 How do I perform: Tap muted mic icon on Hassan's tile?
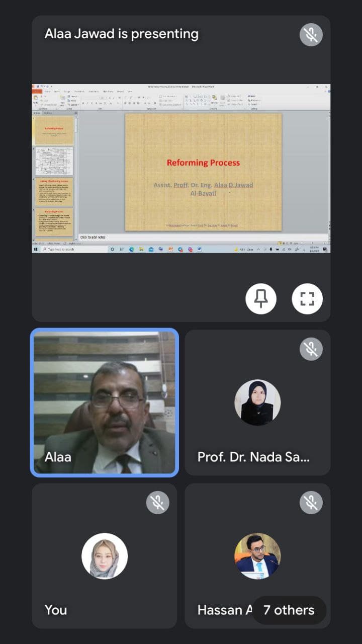click(x=311, y=503)
